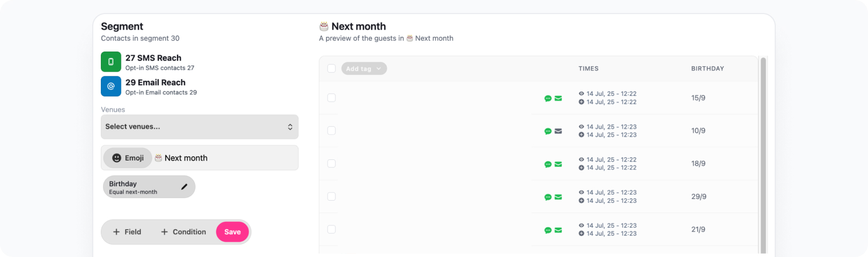Image resolution: width=868 pixels, height=257 pixels.
Task: Open the Emoji picker button
Action: click(128, 158)
